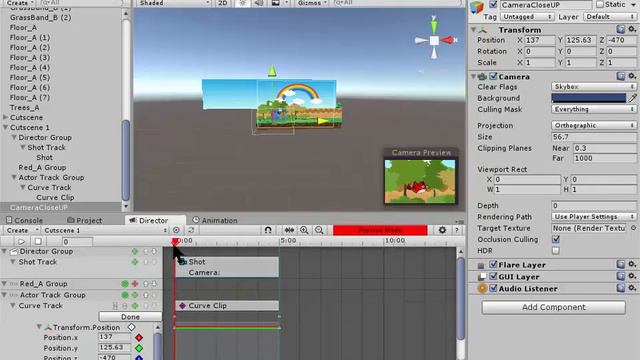Screen dimensions: 640x360
Task: Open Audio Listener gear menu
Action: [x=632, y=288]
